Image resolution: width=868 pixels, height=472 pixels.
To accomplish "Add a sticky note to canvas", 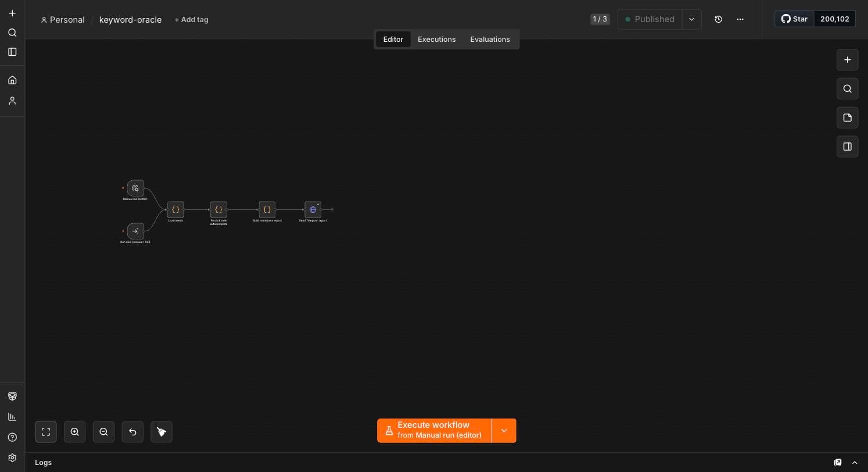I will tap(847, 118).
